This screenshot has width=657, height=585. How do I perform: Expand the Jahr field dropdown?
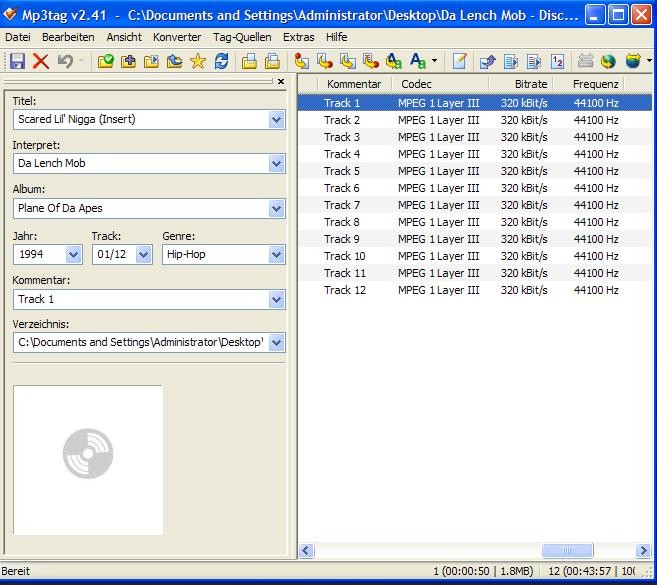coord(74,254)
